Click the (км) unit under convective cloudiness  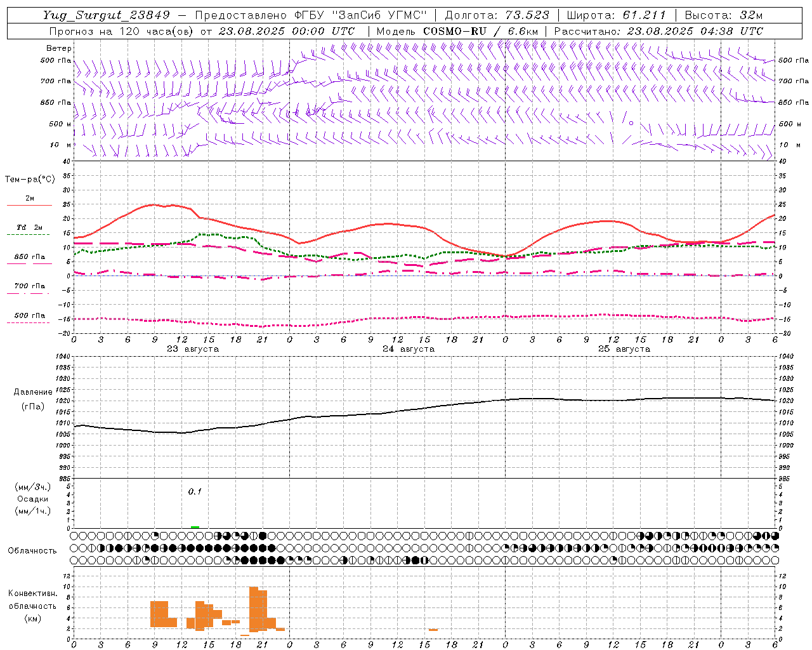tap(32, 618)
